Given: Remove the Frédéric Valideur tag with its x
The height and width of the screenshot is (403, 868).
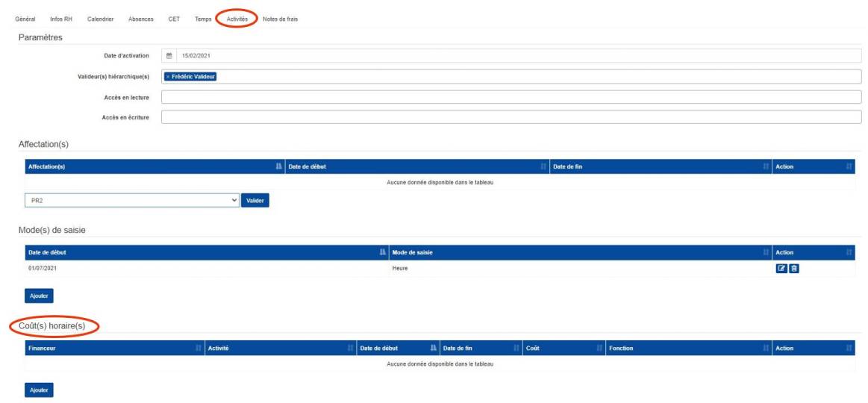Looking at the screenshot, I should coord(168,76).
